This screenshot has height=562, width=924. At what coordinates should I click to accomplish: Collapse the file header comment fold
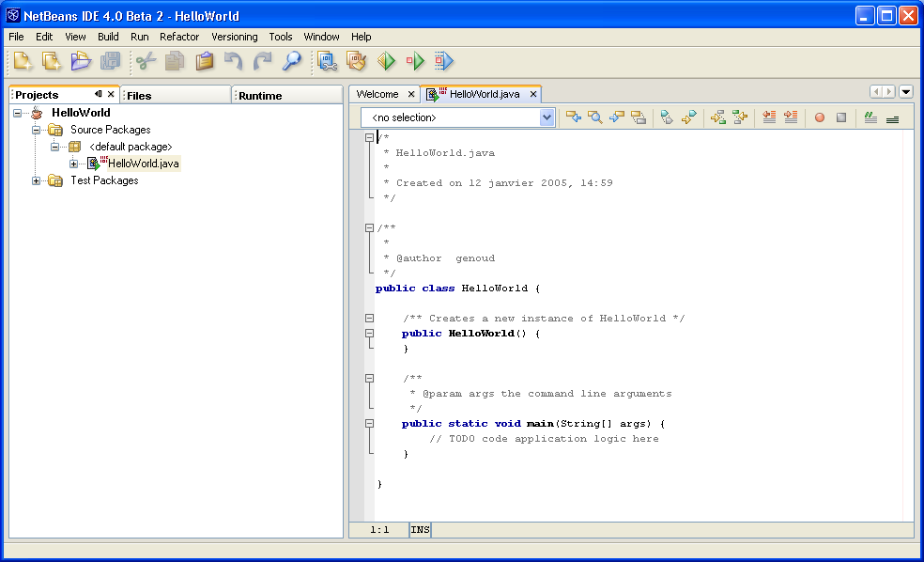[369, 137]
